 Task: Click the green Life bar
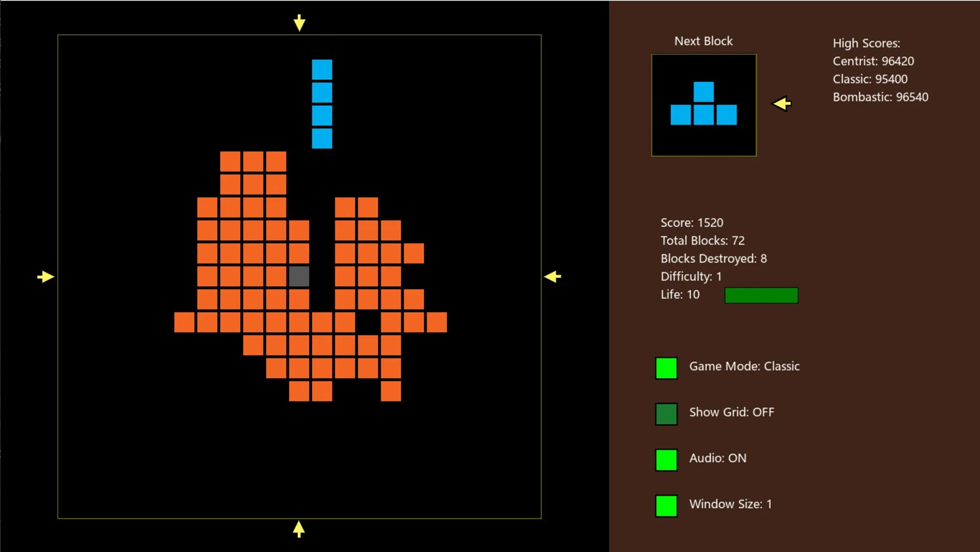coord(761,295)
